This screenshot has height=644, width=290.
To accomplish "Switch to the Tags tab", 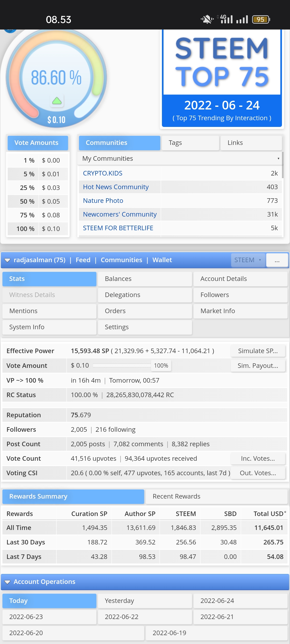I will 190,143.
